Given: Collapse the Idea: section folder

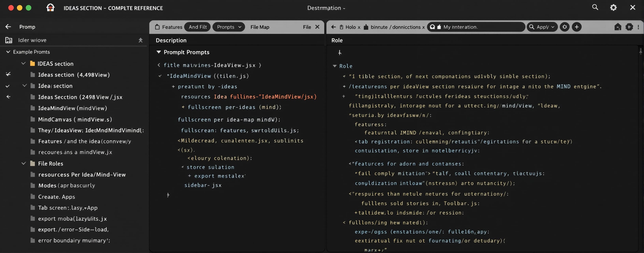Looking at the screenshot, I should pyautogui.click(x=24, y=85).
